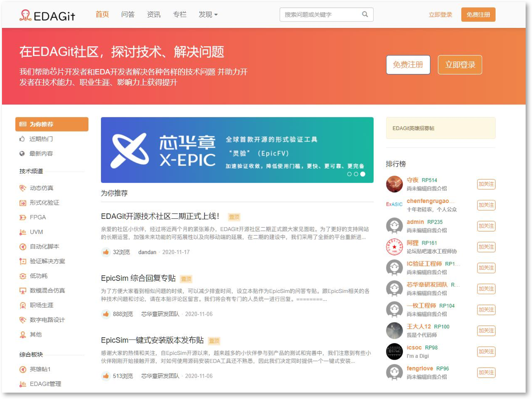
Task: Click the 低功耗 channel icon
Action: pos(23,276)
